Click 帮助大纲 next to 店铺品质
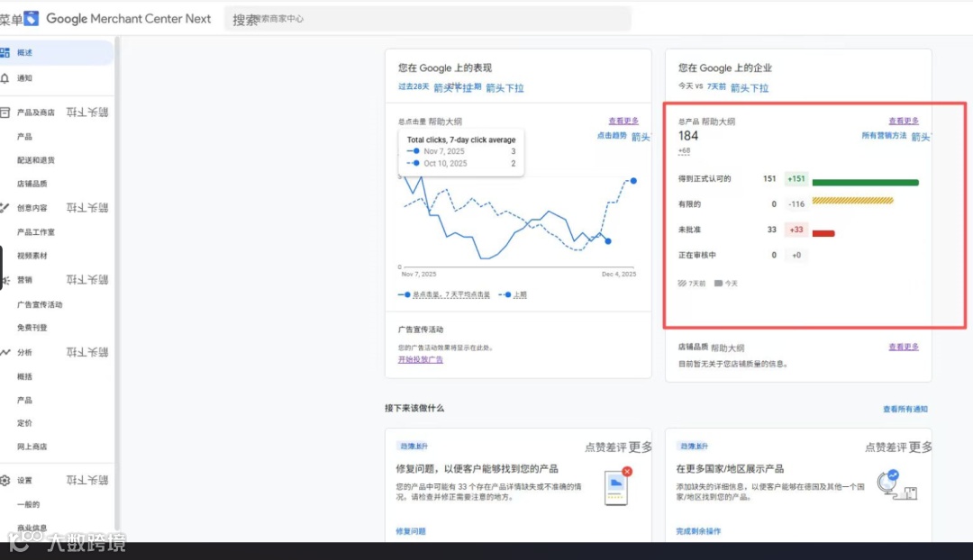 [727, 348]
